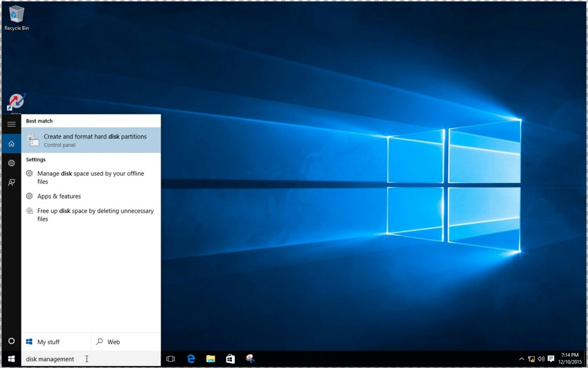The height and width of the screenshot is (368, 588).
Task: Click the Disk Cleanup icon beside Free up disk space
Action: point(29,211)
